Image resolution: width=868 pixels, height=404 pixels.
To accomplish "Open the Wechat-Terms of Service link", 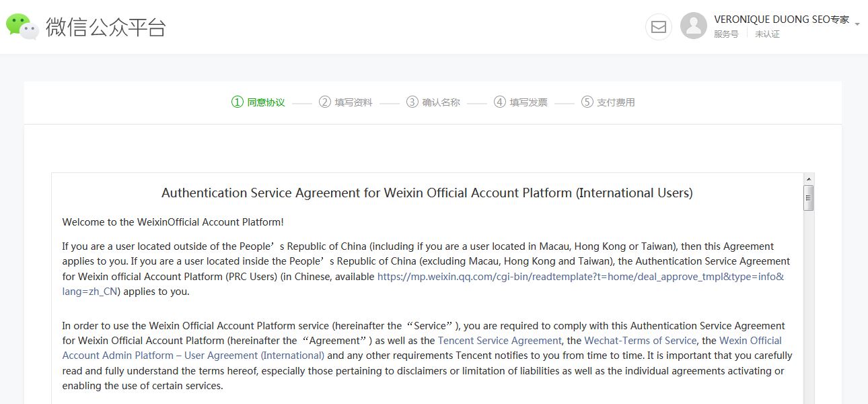I will pos(640,341).
